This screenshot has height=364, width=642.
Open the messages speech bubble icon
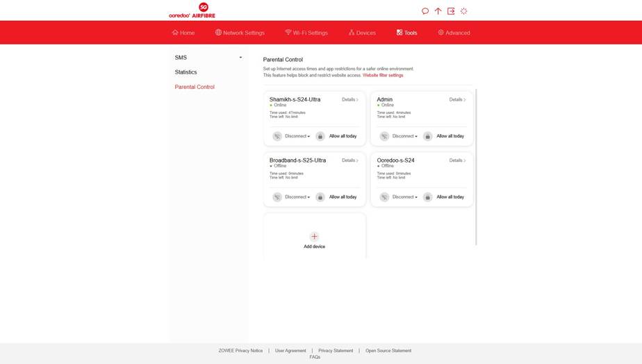(x=425, y=11)
